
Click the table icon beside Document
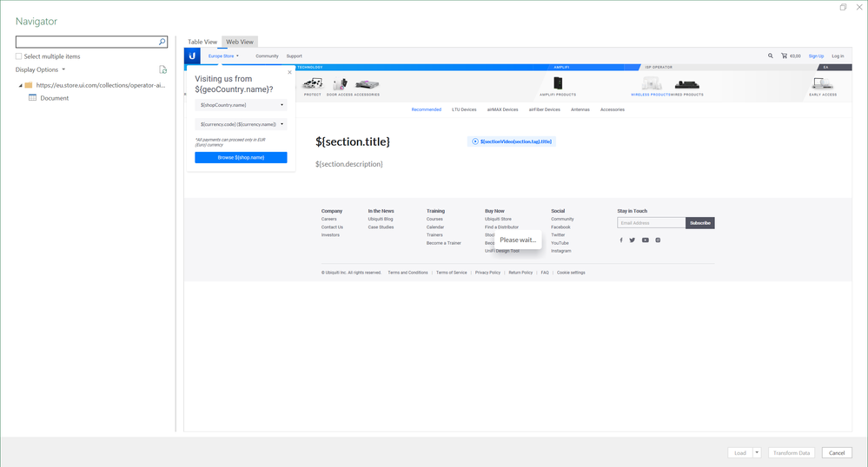(x=33, y=98)
